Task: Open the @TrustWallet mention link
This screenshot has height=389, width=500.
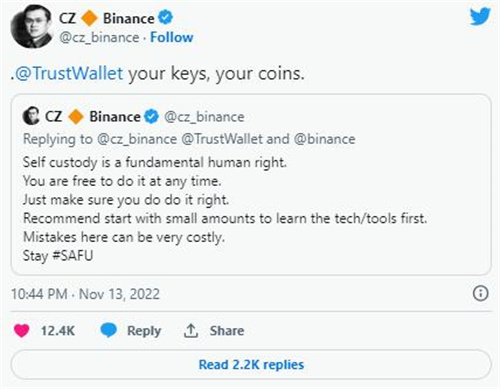Action: click(69, 73)
